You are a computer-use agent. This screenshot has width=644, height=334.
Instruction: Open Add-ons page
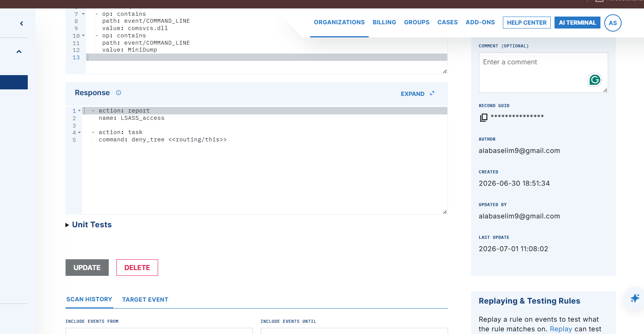[480, 22]
